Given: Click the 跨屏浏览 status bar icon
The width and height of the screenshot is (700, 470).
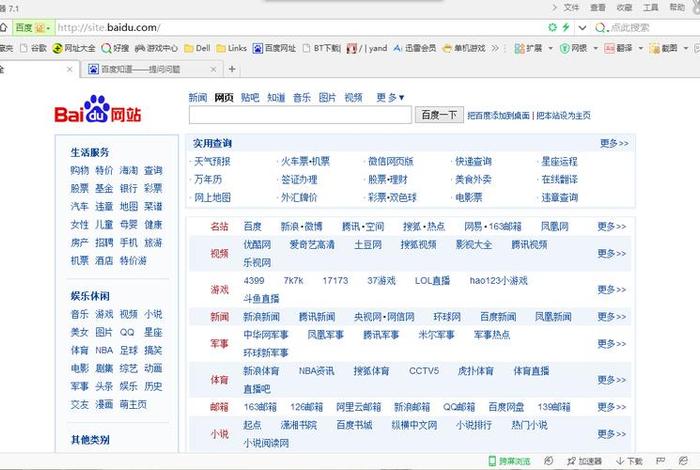Looking at the screenshot, I should tap(509, 461).
